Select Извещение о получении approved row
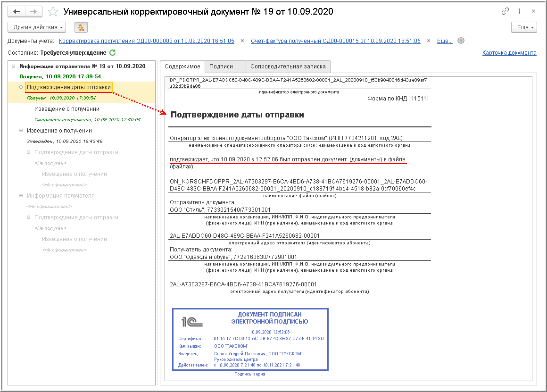Screen dimensions: 547x392 (x=59, y=131)
